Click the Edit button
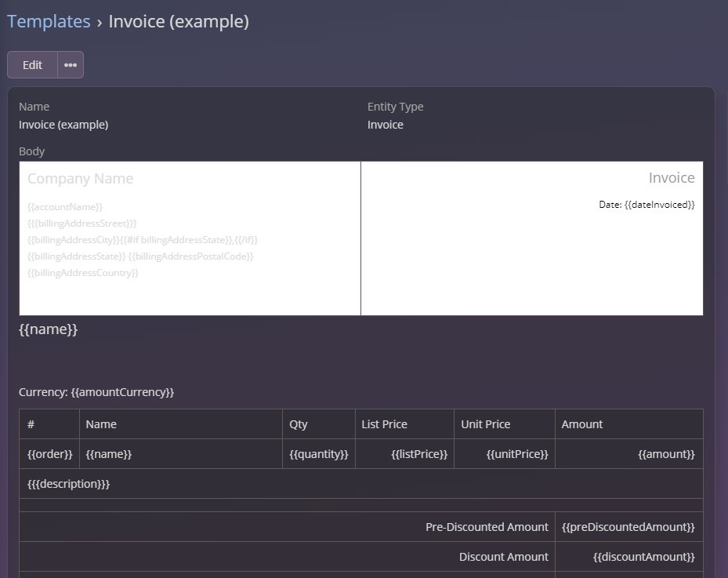 (32, 65)
